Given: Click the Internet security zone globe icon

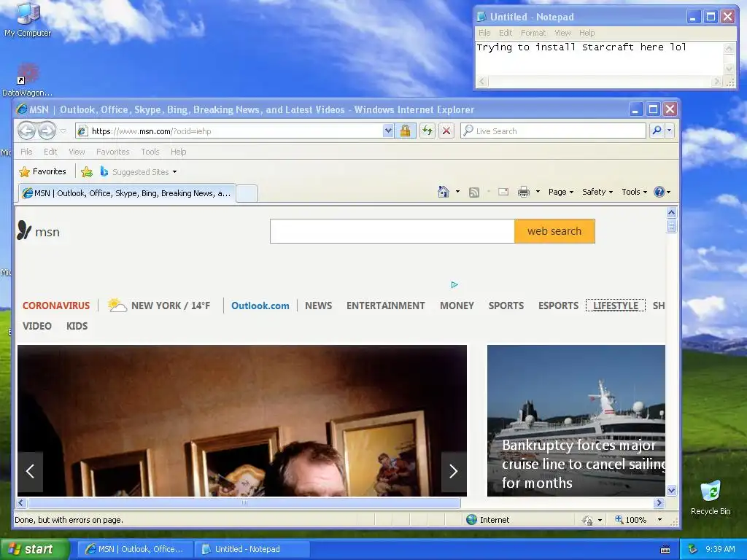Looking at the screenshot, I should point(472,519).
